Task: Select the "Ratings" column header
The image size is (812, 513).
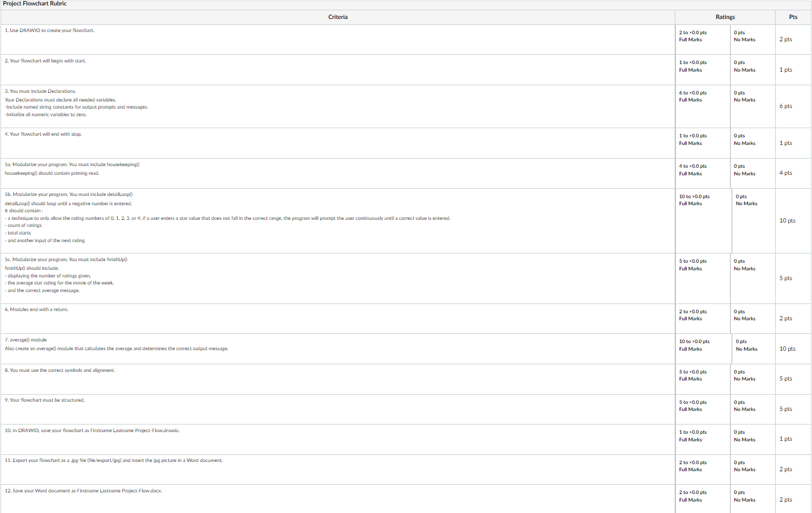Action: coord(725,17)
